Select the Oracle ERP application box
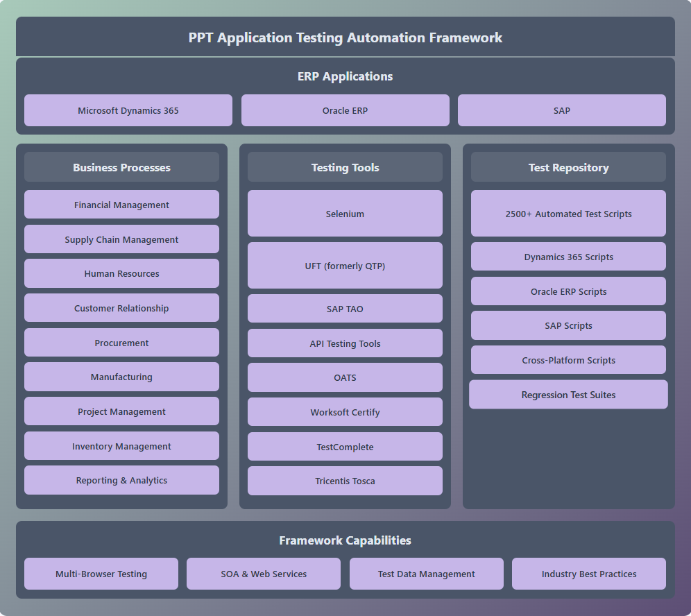The height and width of the screenshot is (616, 691). [x=345, y=110]
